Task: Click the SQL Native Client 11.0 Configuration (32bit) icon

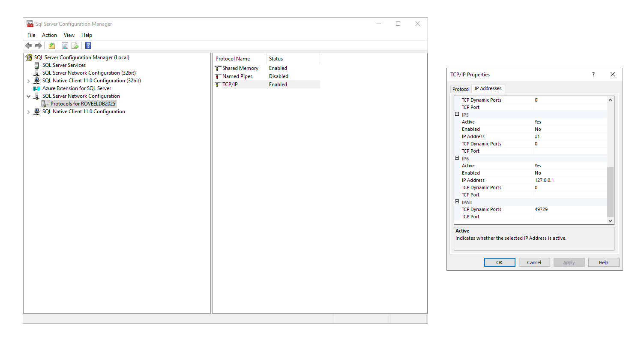Action: pyautogui.click(x=37, y=81)
